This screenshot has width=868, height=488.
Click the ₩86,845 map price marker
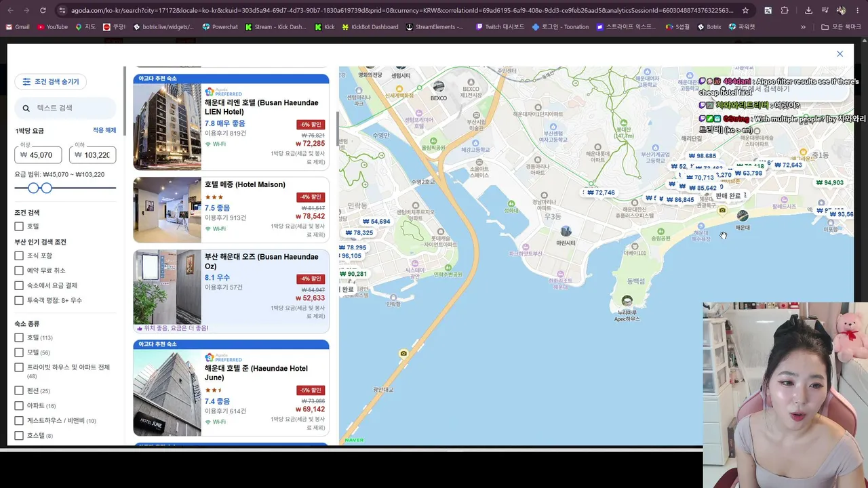(x=680, y=200)
